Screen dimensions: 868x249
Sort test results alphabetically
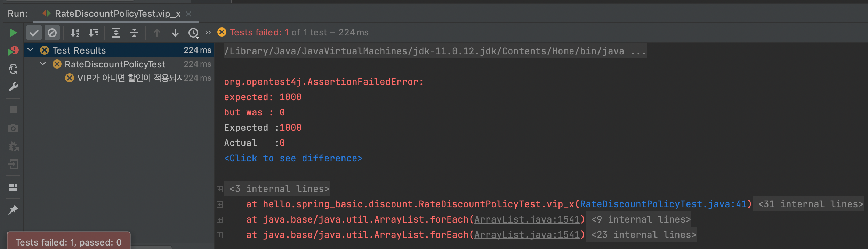point(75,33)
